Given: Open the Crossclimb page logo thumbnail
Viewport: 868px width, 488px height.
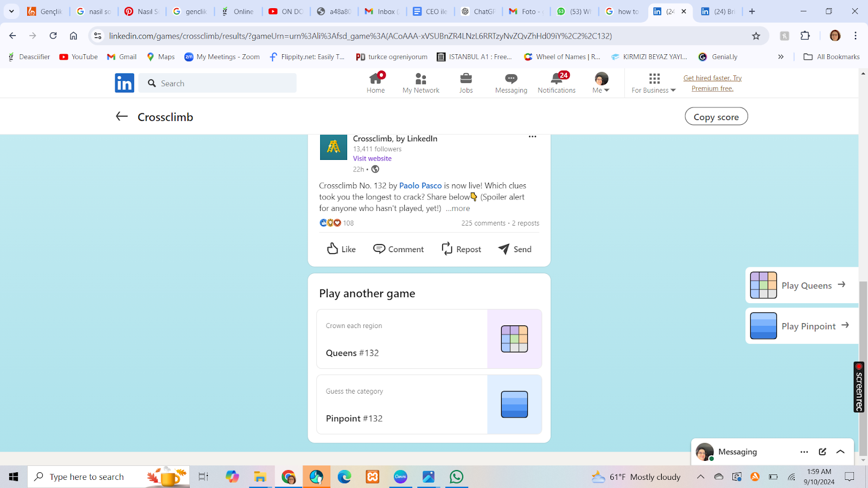Looking at the screenshot, I should point(334,147).
